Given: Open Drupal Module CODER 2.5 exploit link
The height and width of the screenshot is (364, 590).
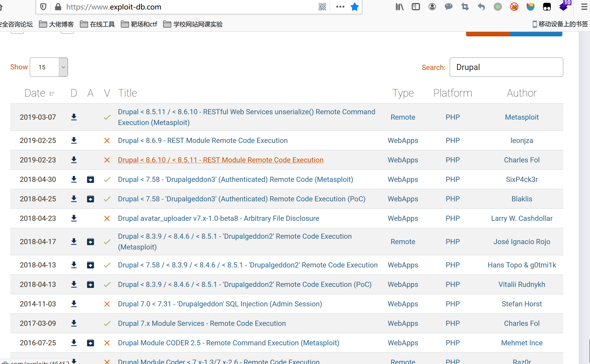Looking at the screenshot, I should click(228, 343).
